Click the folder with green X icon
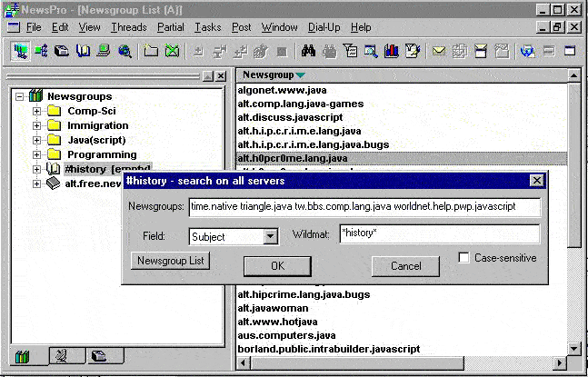The width and height of the screenshot is (588, 377). coord(172,51)
